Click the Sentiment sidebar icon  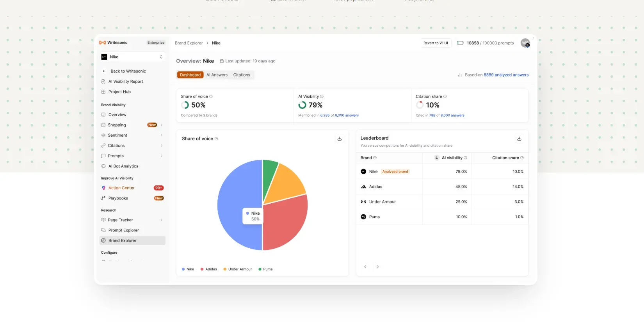[x=103, y=135]
